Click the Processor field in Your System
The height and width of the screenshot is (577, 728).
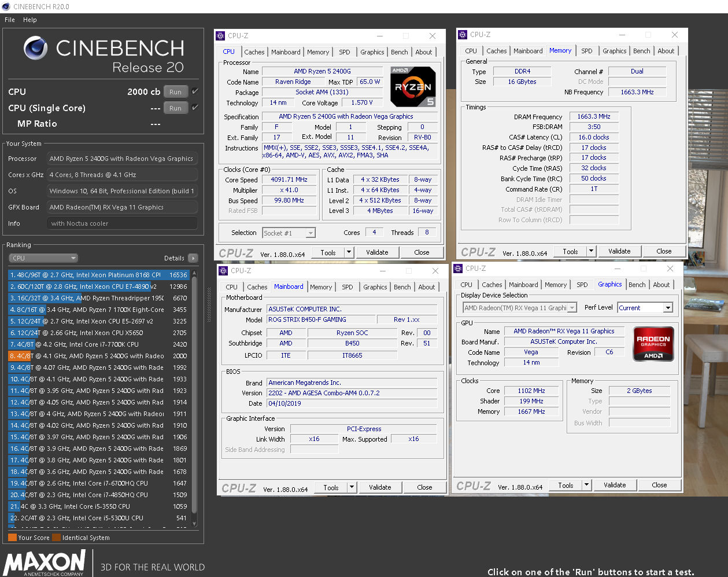coord(122,159)
